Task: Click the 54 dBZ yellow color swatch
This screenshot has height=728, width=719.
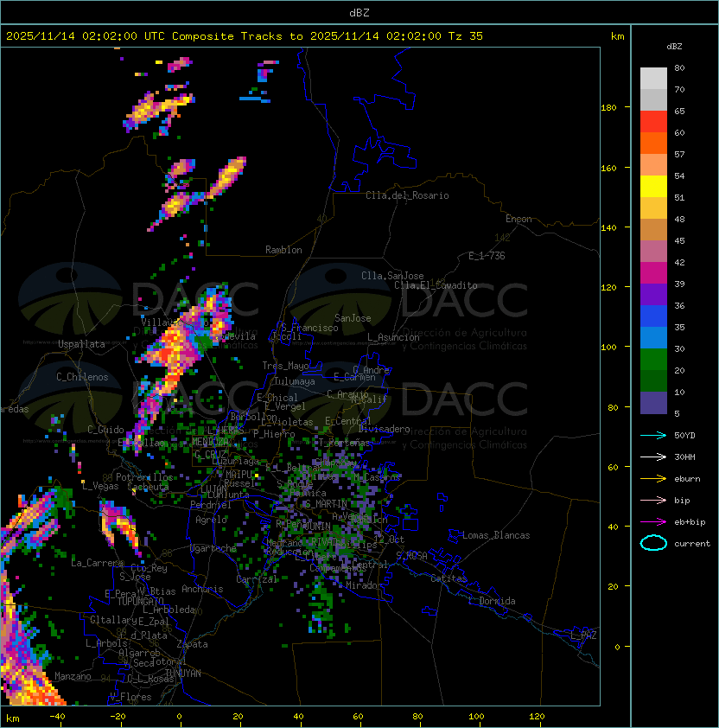Action: tap(653, 186)
